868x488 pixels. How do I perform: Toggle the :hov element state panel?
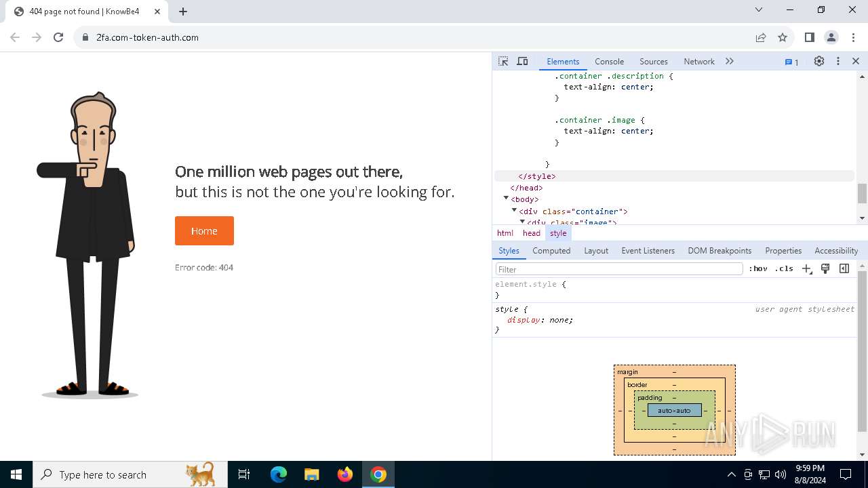(758, 268)
